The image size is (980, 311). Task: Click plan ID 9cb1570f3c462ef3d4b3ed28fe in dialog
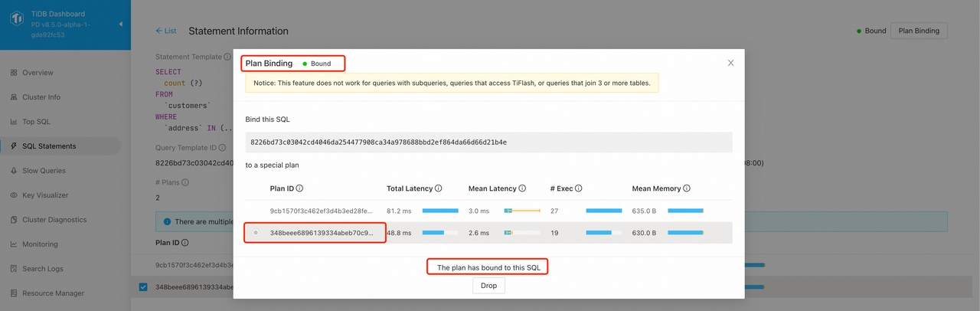[322, 211]
